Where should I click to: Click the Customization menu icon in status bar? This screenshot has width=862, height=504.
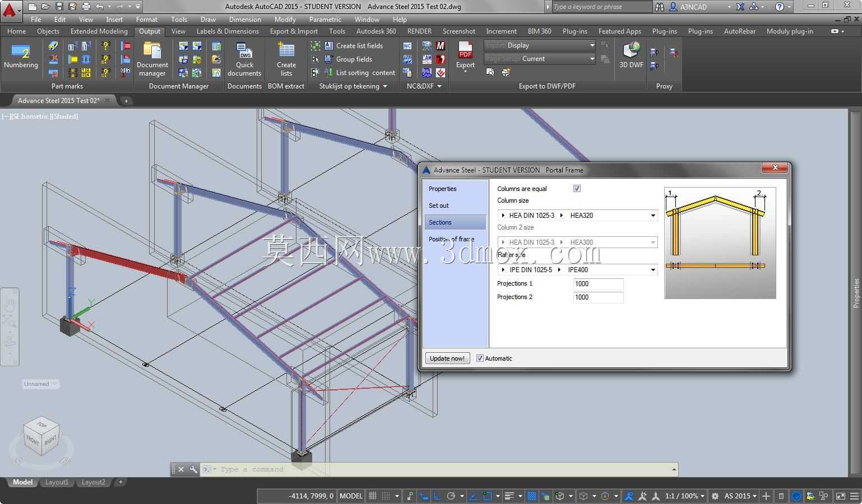[855, 496]
